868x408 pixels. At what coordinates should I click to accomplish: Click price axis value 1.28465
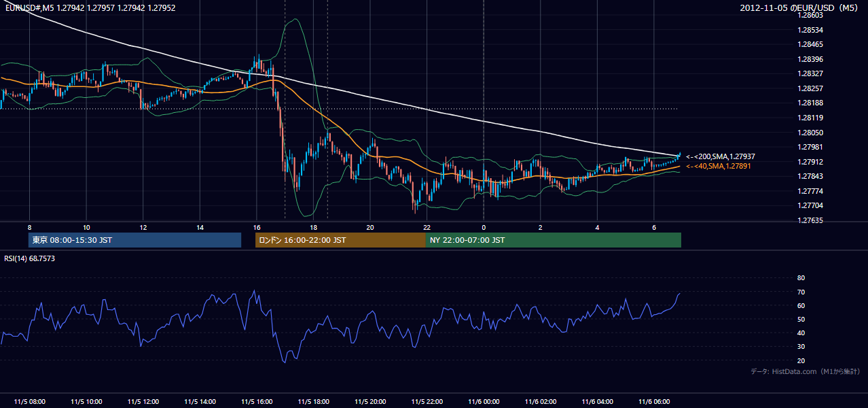point(810,44)
